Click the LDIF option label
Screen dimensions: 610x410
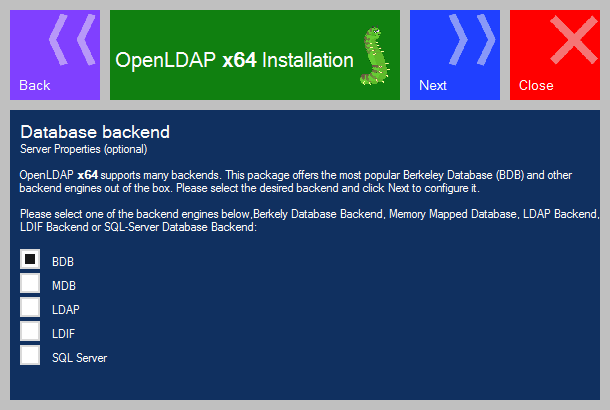63,334
